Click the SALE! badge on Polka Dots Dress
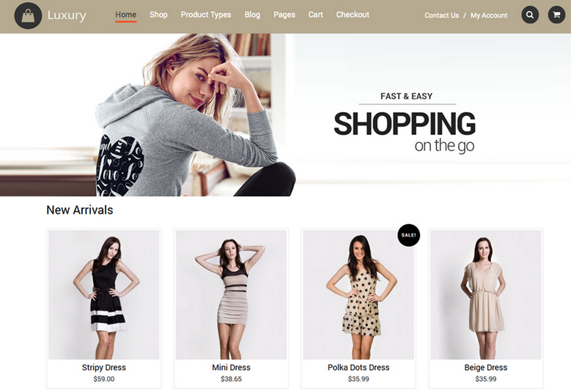Image resolution: width=571 pixels, height=392 pixels. [x=408, y=235]
